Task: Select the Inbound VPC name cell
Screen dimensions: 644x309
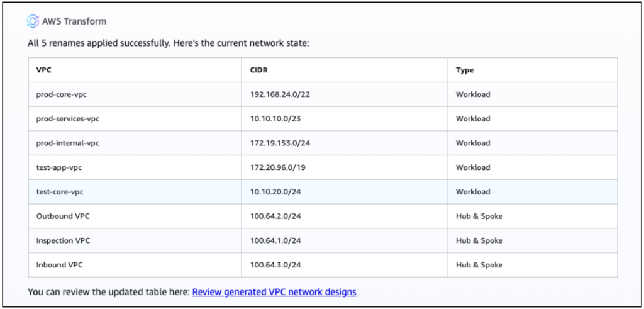Action: (x=135, y=265)
